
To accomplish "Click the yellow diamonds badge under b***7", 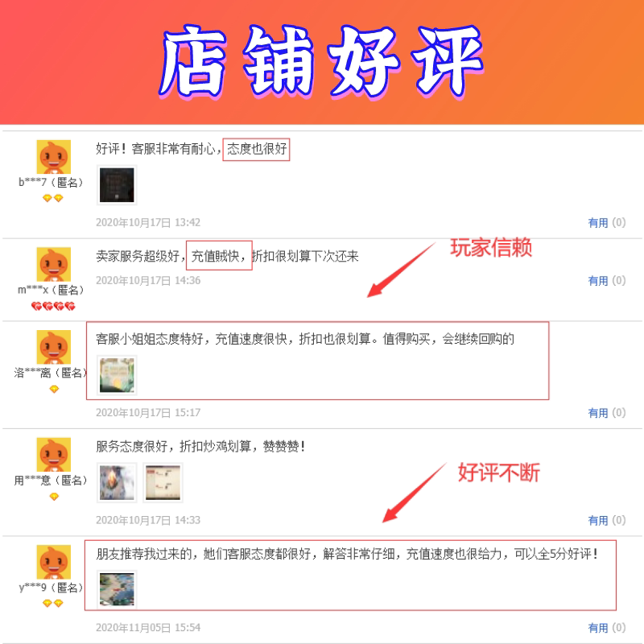I will tap(53, 198).
